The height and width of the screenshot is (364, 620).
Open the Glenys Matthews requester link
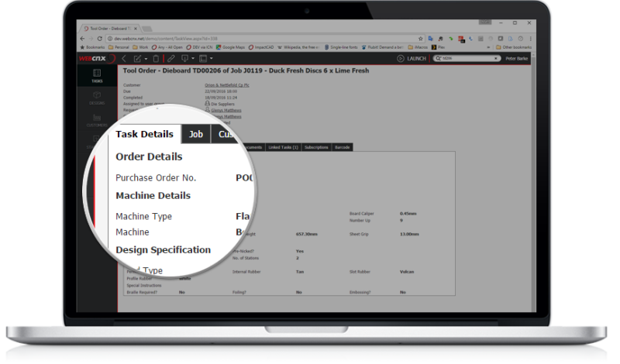point(226,110)
